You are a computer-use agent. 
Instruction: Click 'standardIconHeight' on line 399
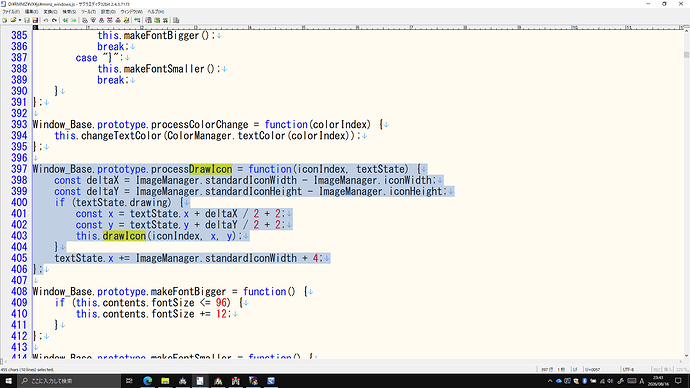pos(253,192)
